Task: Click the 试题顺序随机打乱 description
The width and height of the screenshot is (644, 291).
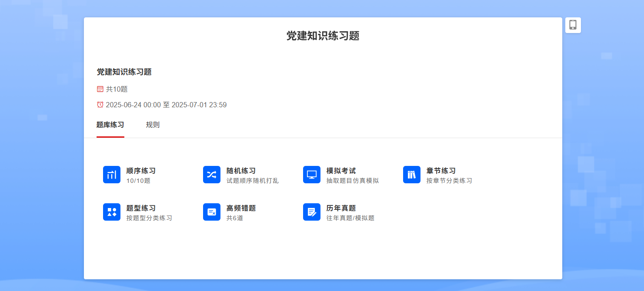Action: [x=253, y=181]
